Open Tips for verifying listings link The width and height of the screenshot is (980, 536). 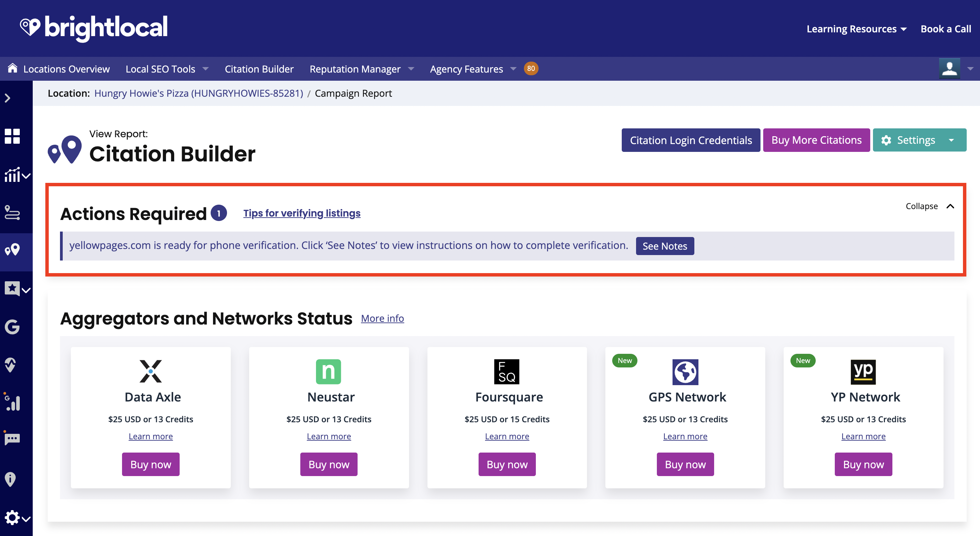(x=302, y=213)
